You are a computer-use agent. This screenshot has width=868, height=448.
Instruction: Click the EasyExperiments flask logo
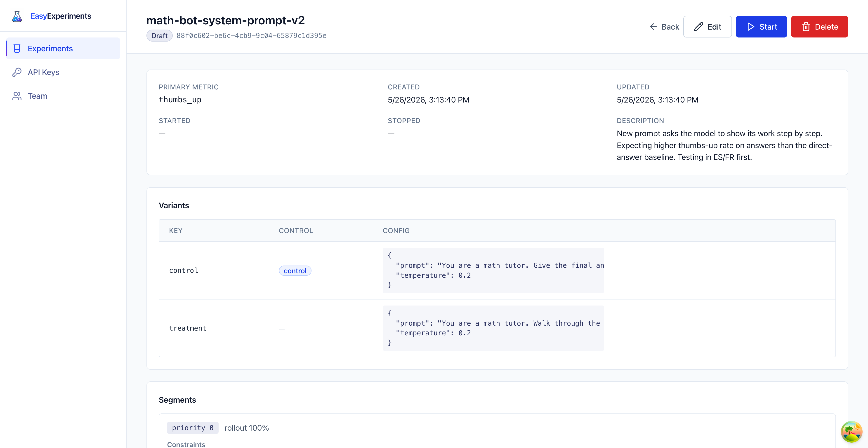tap(17, 16)
